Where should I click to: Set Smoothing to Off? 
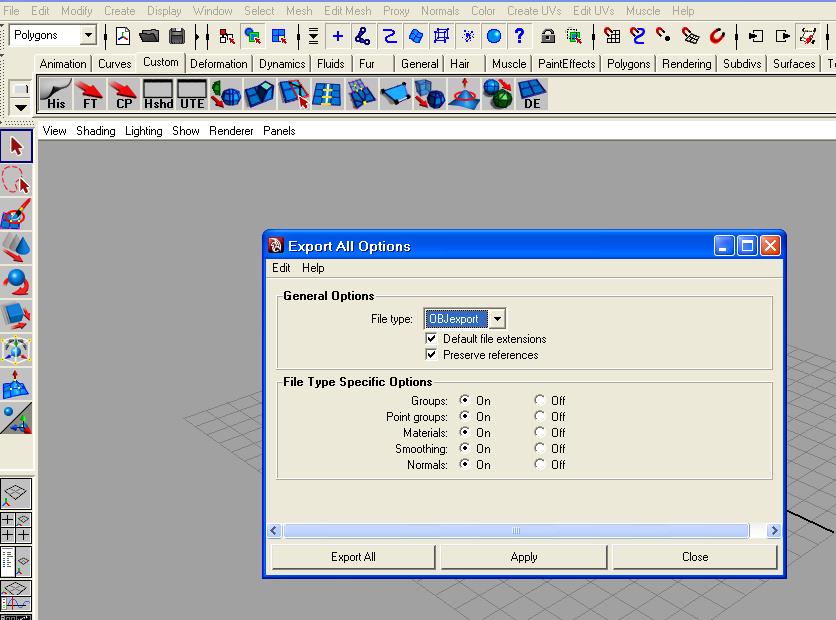[540, 448]
